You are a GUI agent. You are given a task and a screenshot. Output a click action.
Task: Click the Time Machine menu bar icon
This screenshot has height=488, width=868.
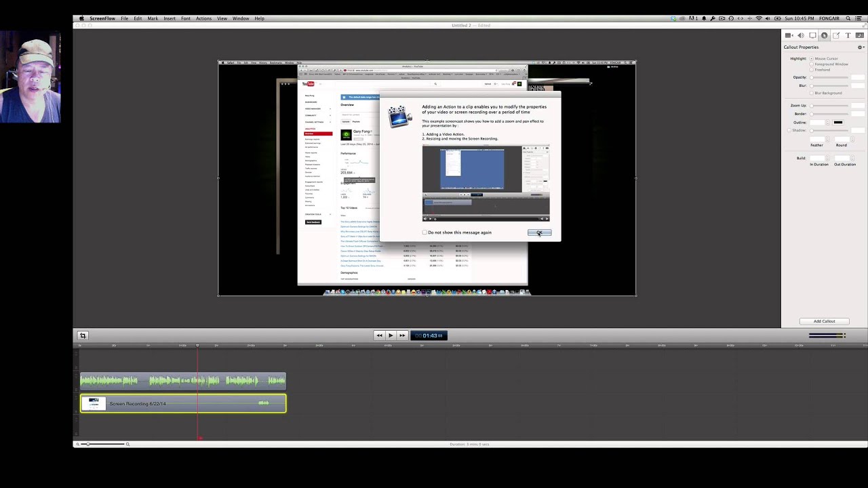click(731, 18)
